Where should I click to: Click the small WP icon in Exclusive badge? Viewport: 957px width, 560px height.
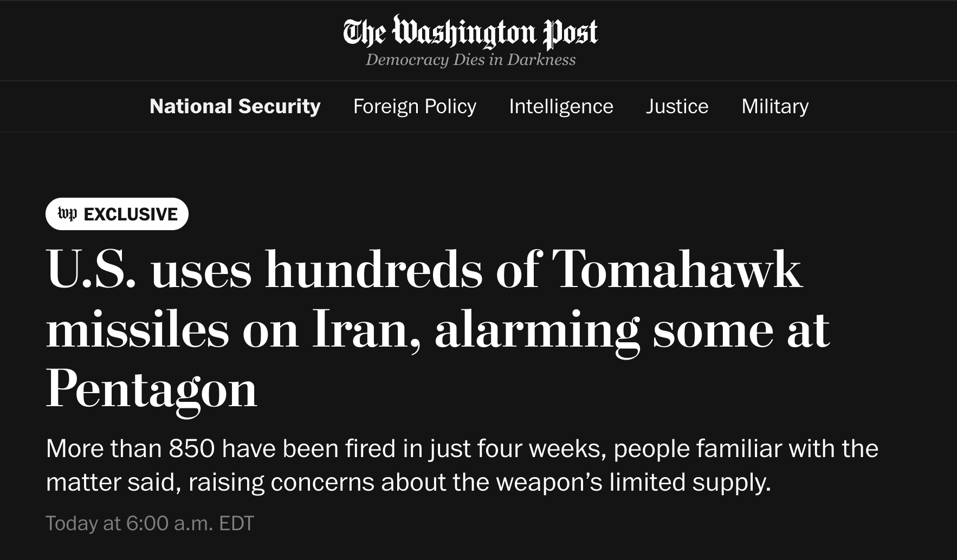(67, 214)
